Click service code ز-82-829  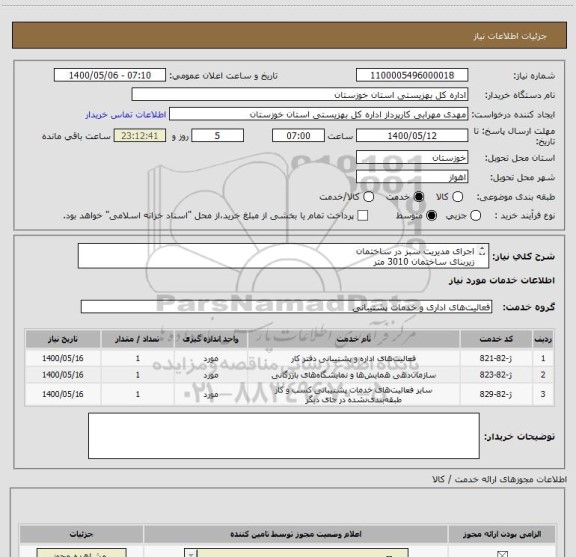click(x=496, y=394)
